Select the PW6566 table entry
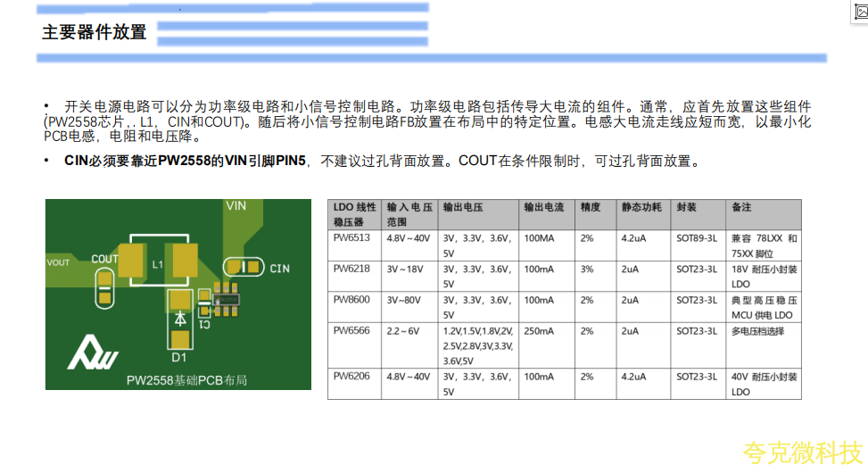Screen dimensions: 868x465 (351, 330)
